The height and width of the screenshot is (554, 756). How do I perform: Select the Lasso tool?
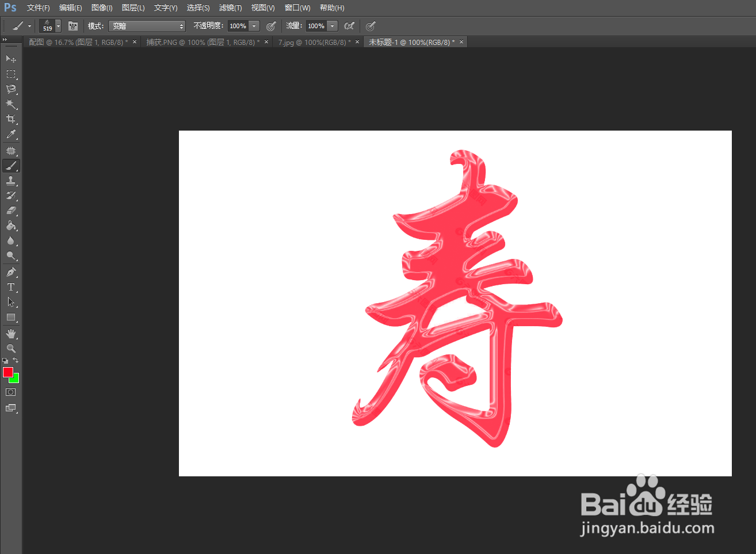coord(11,89)
